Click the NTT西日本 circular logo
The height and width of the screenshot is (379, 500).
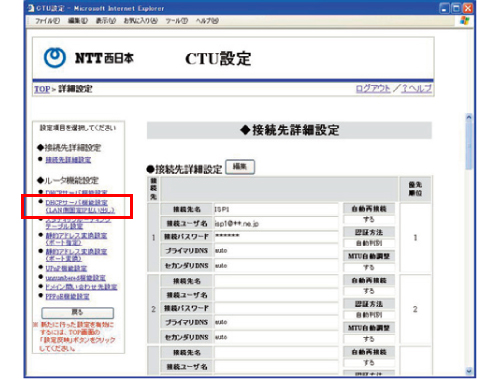point(55,58)
